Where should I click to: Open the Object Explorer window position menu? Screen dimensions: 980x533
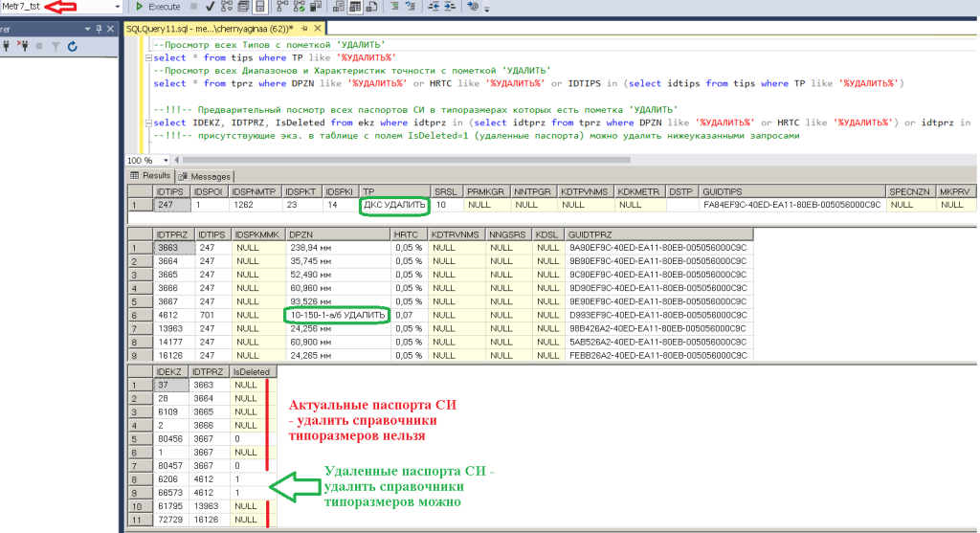tap(87, 29)
